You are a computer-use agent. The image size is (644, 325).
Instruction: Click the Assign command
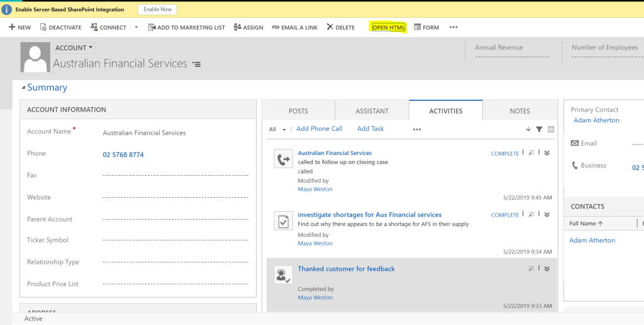248,28
